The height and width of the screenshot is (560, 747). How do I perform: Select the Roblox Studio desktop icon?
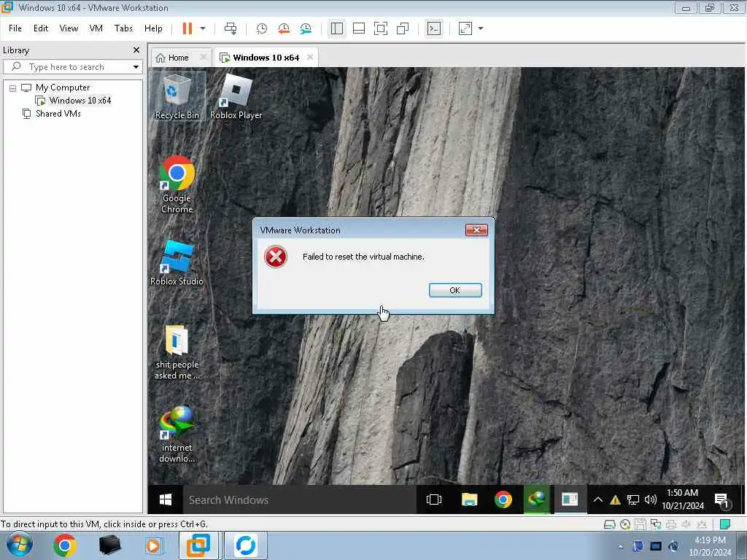[x=177, y=263]
